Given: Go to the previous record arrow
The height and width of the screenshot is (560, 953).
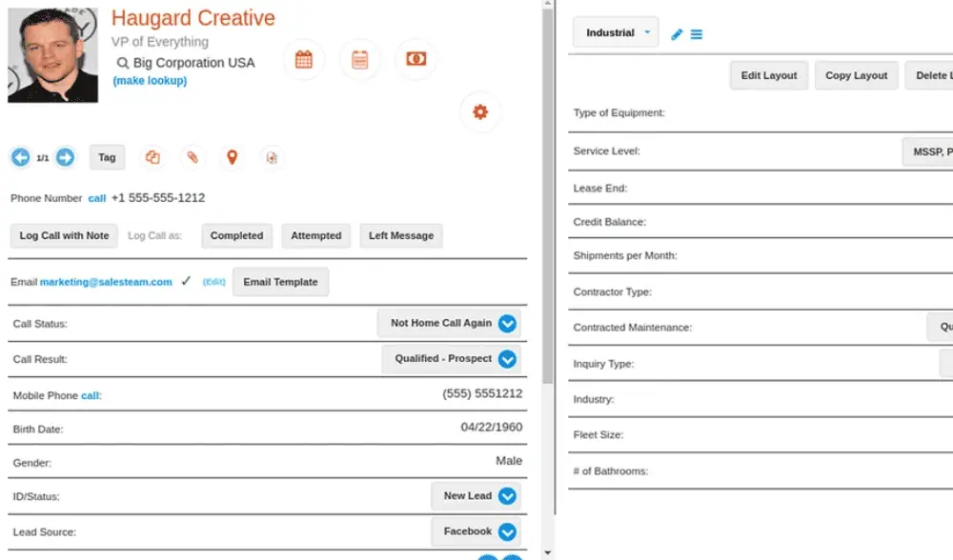Looking at the screenshot, I should (x=20, y=157).
